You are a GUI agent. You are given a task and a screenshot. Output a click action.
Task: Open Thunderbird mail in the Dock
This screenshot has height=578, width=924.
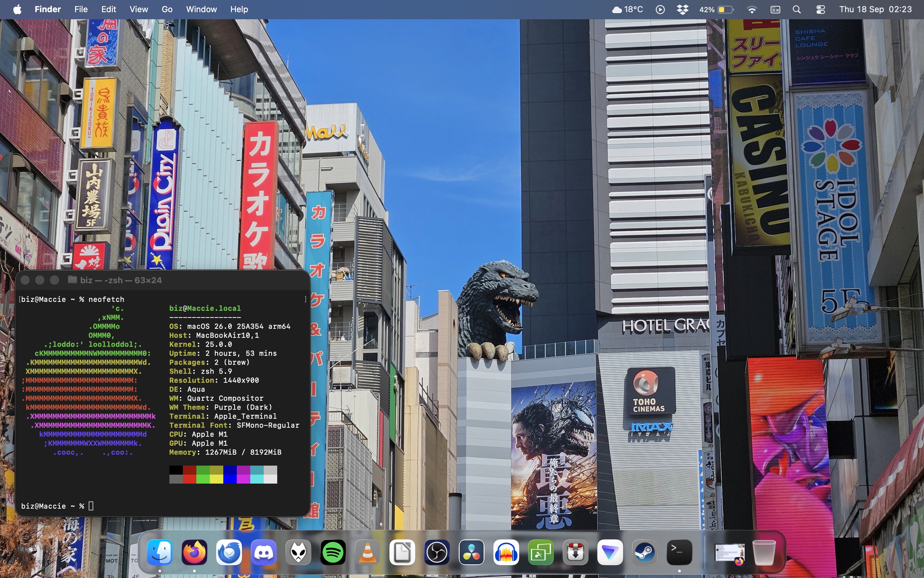coord(229,552)
